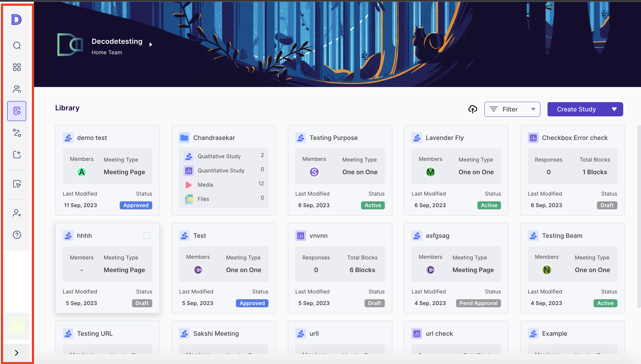Click the url check study icon
This screenshot has height=364, width=641.
[417, 334]
